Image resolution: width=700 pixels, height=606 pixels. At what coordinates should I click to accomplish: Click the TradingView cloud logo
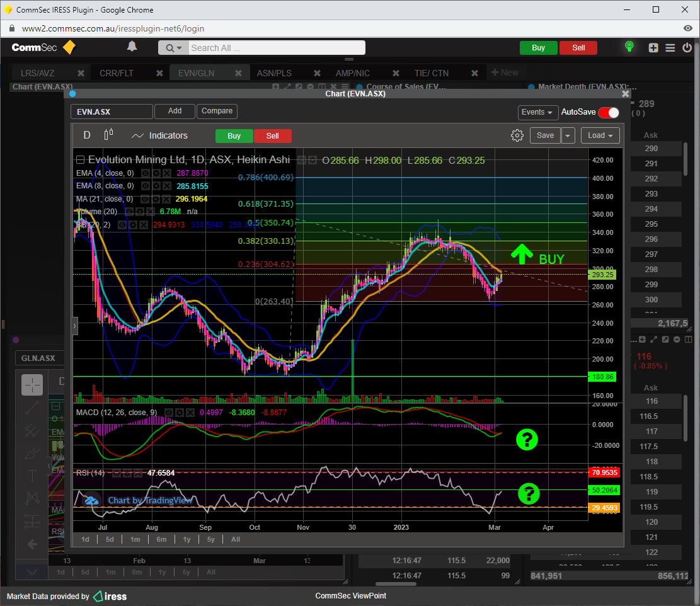click(92, 501)
